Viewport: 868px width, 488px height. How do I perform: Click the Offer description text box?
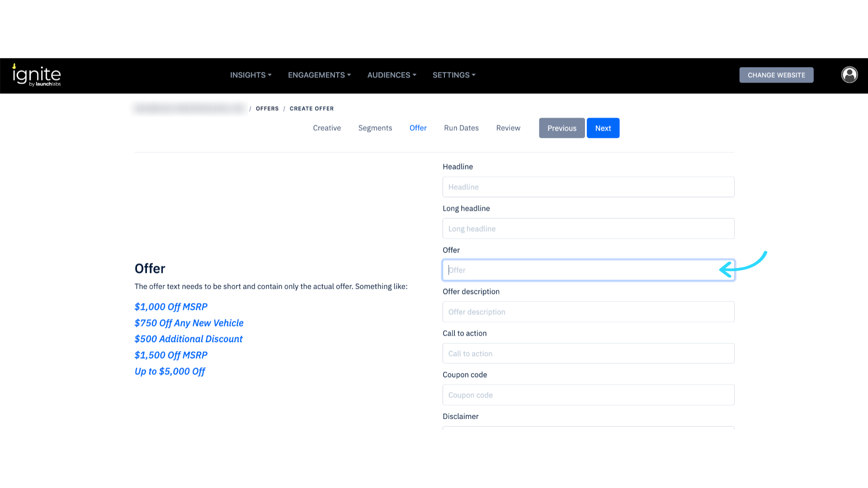coord(588,312)
